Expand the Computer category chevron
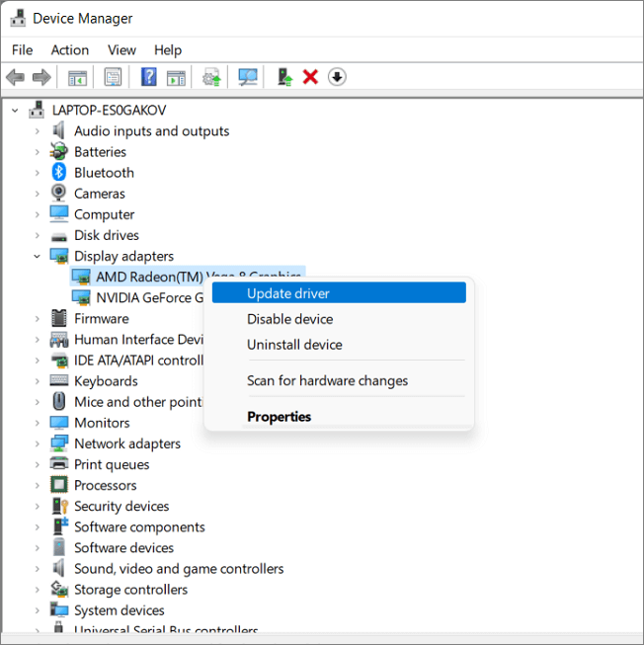This screenshot has width=644, height=645. (x=37, y=214)
